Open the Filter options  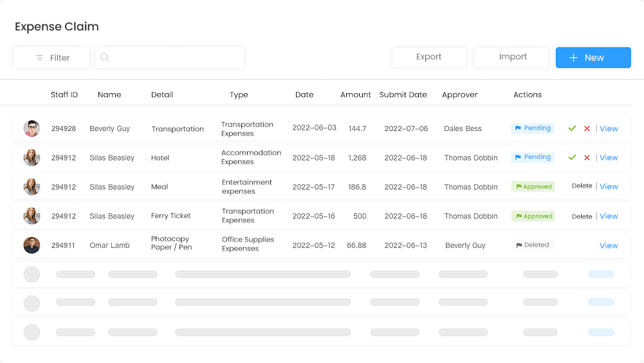click(51, 57)
